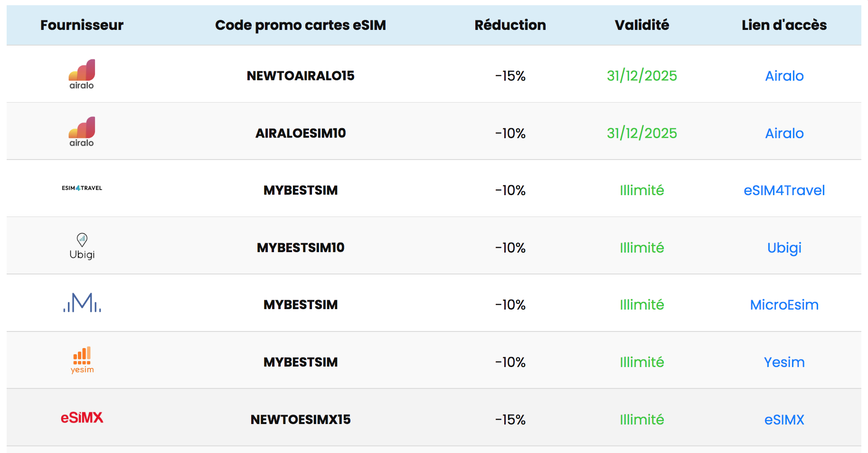Visit the MicroEsim access link

pyautogui.click(x=784, y=305)
